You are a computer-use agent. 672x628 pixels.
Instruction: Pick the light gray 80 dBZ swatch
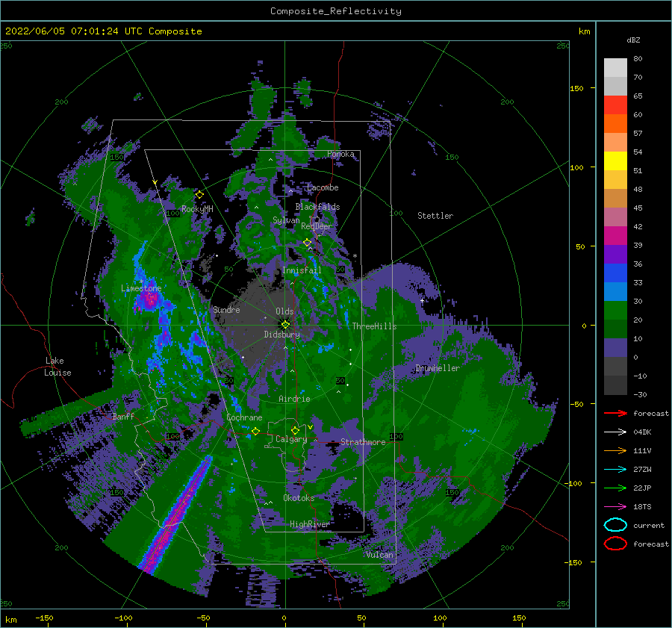615,68
